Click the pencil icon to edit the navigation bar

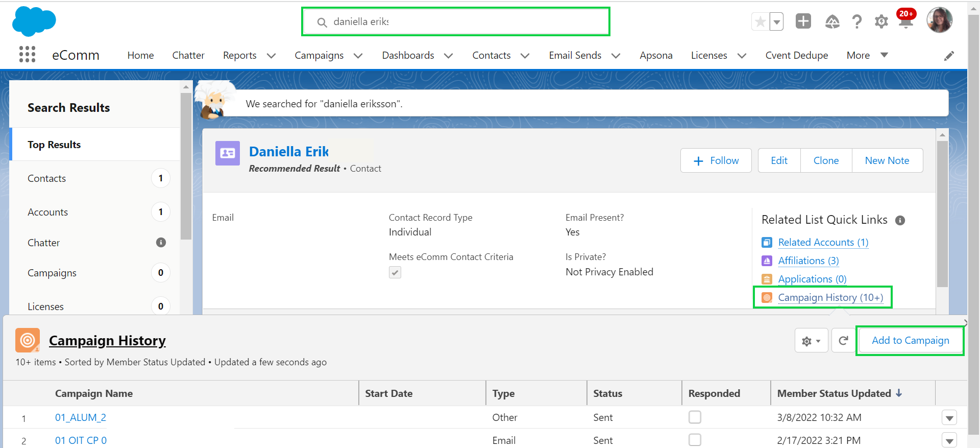(949, 56)
